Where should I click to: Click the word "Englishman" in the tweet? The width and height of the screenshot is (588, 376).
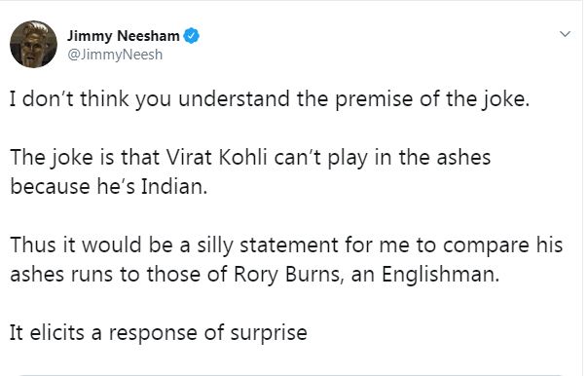click(441, 275)
